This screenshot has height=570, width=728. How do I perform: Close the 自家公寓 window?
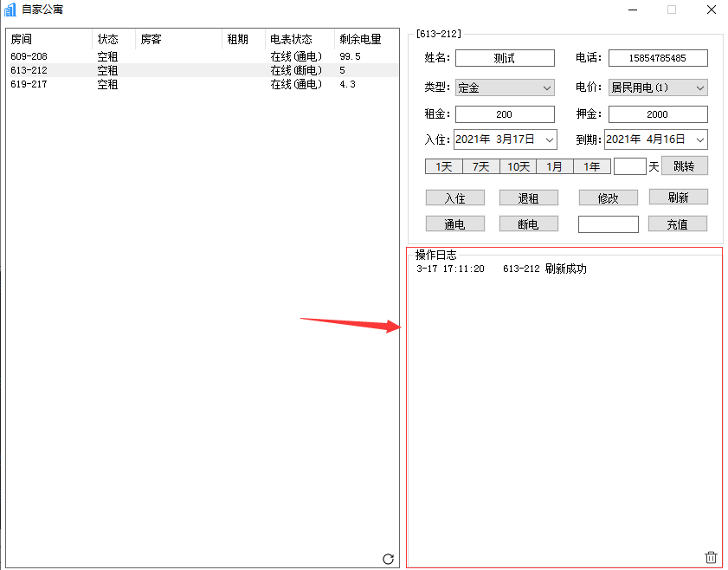[711, 10]
